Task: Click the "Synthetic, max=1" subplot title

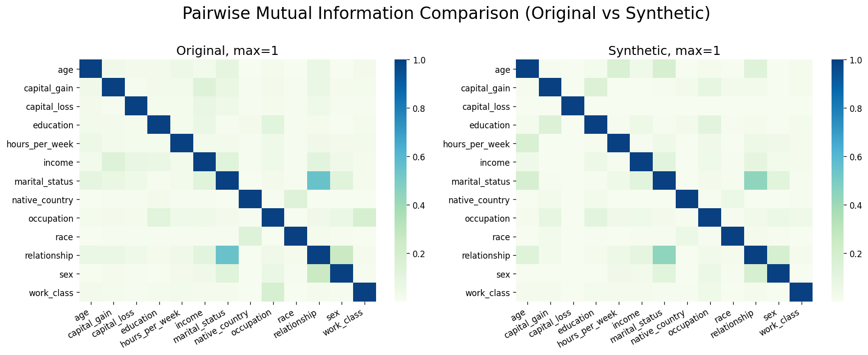Action: 664,51
